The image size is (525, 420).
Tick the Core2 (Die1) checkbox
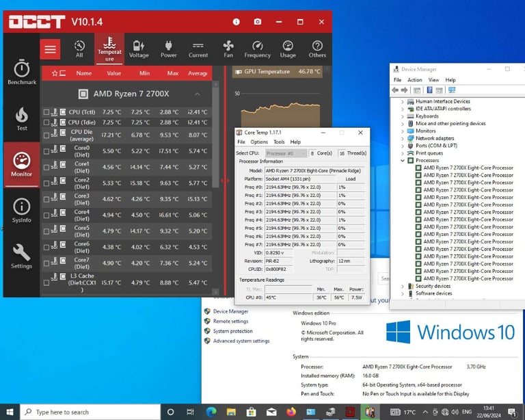coord(46,183)
